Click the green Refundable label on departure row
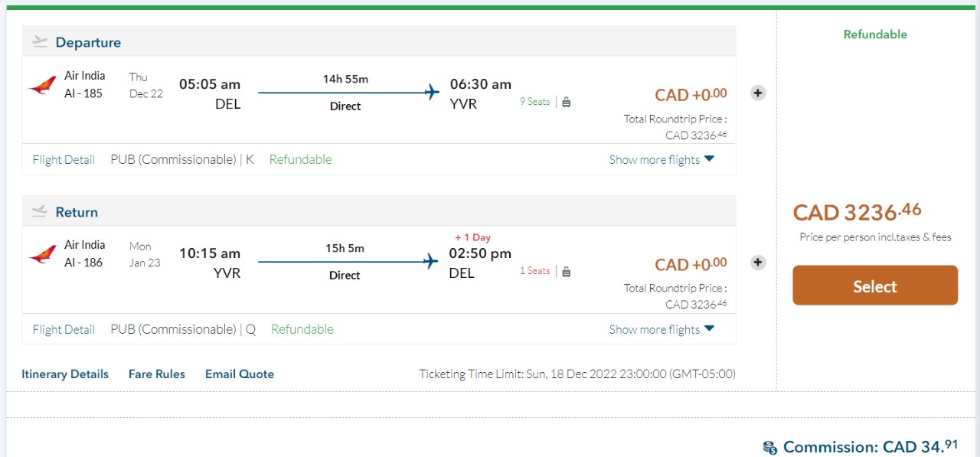This screenshot has width=980, height=457. [301, 159]
